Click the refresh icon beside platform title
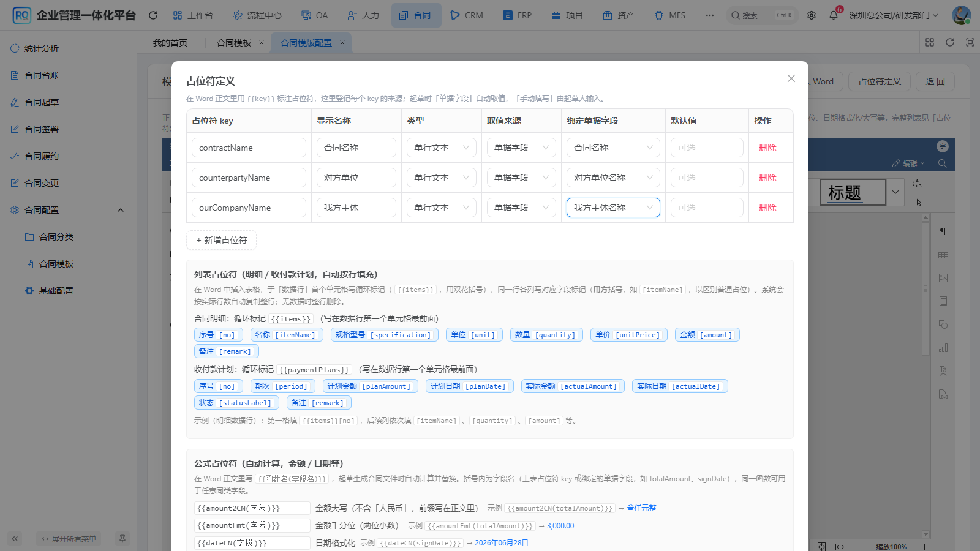Screen dimensions: 980x551 pos(153,15)
